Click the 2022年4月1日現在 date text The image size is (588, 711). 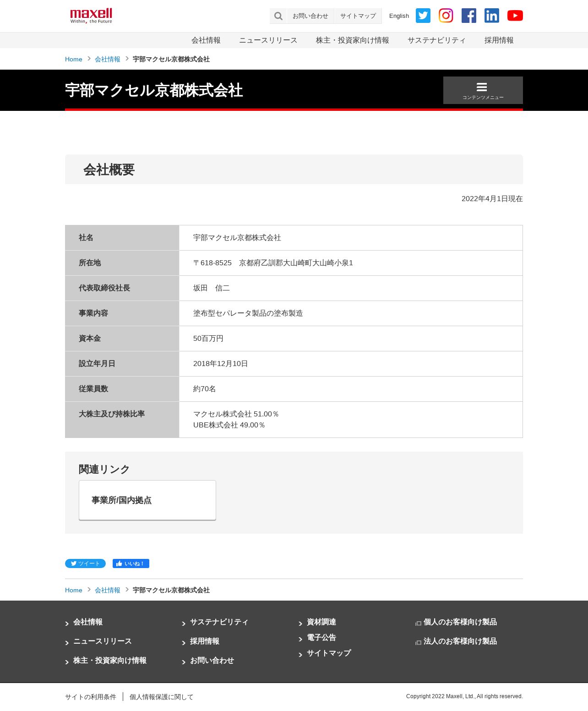492,199
